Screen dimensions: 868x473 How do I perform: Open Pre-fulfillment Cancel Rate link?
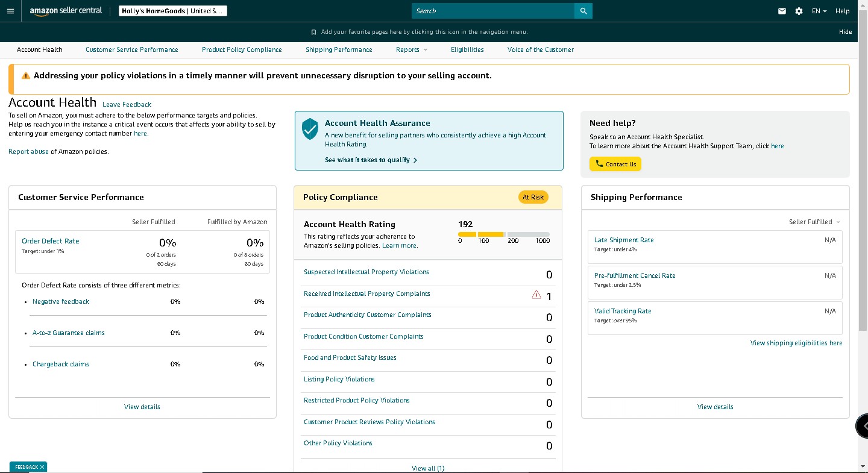(x=635, y=275)
